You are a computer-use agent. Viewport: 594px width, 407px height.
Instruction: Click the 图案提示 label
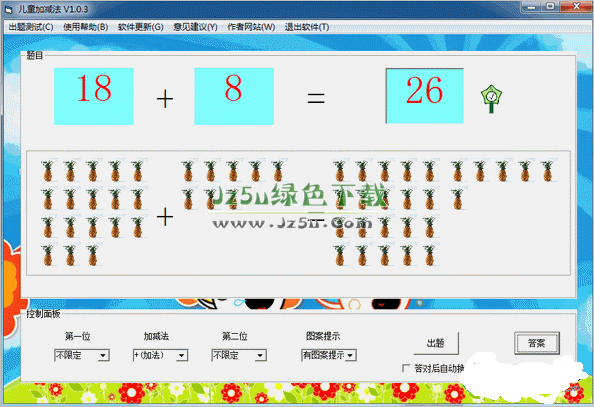click(x=323, y=336)
